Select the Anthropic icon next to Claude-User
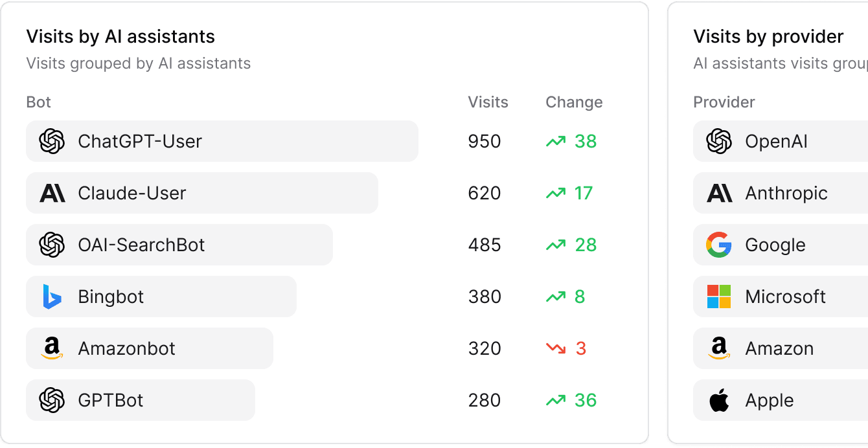The image size is (868, 448). point(52,193)
